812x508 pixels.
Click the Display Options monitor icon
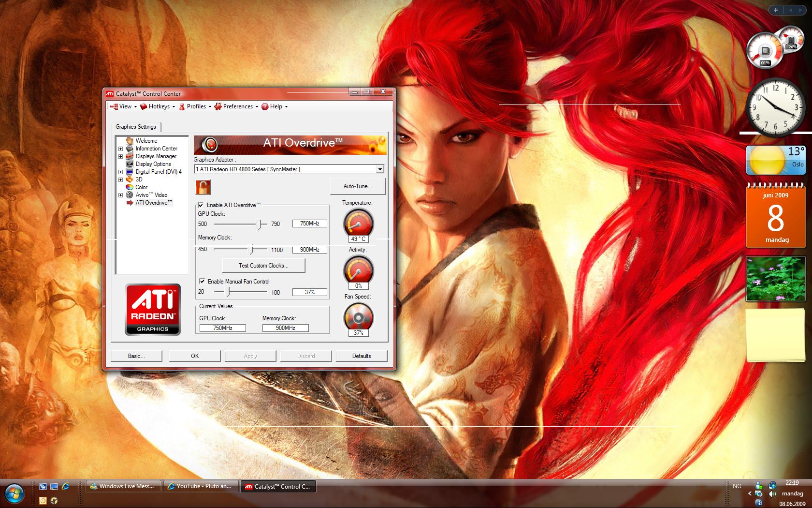[130, 164]
